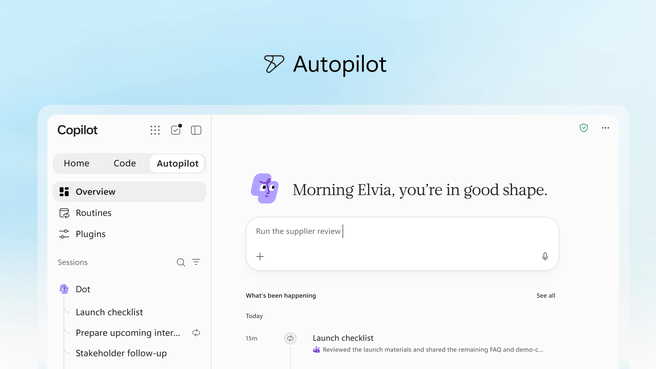The image size is (656, 369).
Task: Open the Launch checklist session in sidebar
Action: pos(109,312)
